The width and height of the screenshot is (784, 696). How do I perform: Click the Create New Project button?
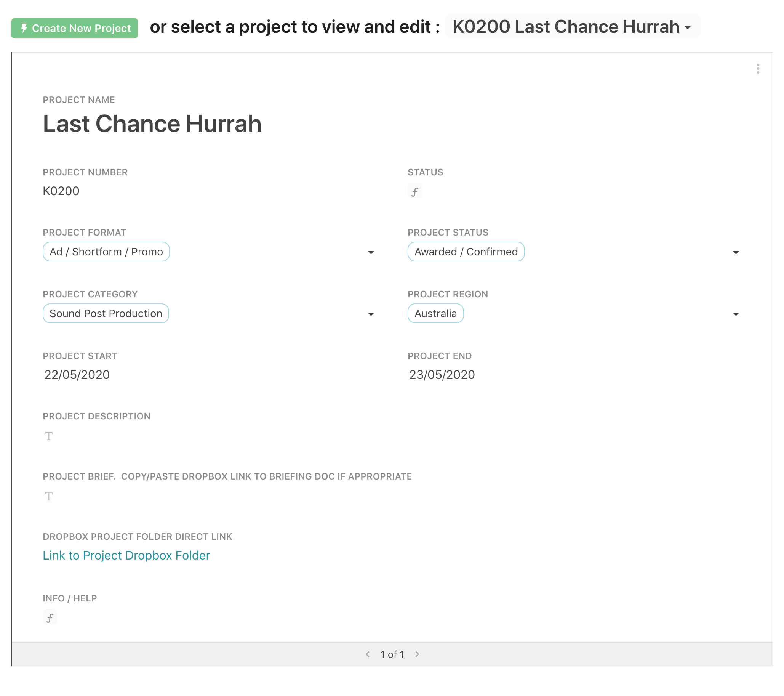pos(74,28)
